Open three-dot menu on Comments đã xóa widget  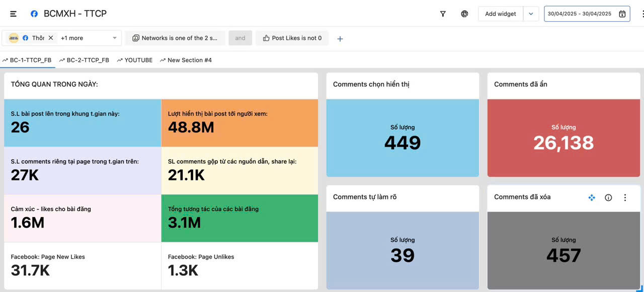pyautogui.click(x=625, y=198)
